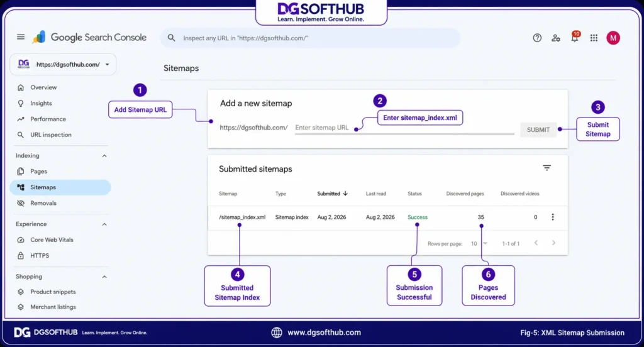The image size is (644, 347).
Task: Open Pages under Indexing
Action: [x=60, y=171]
